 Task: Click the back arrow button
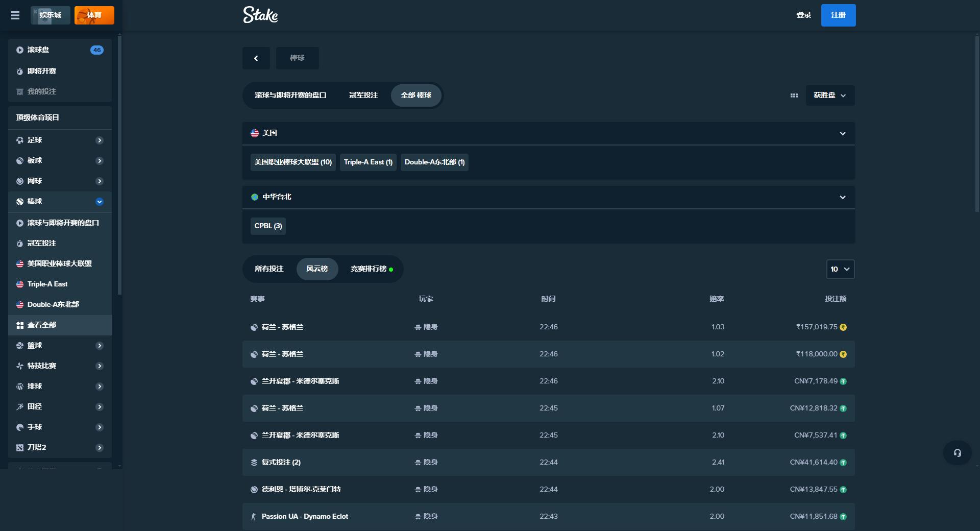256,58
